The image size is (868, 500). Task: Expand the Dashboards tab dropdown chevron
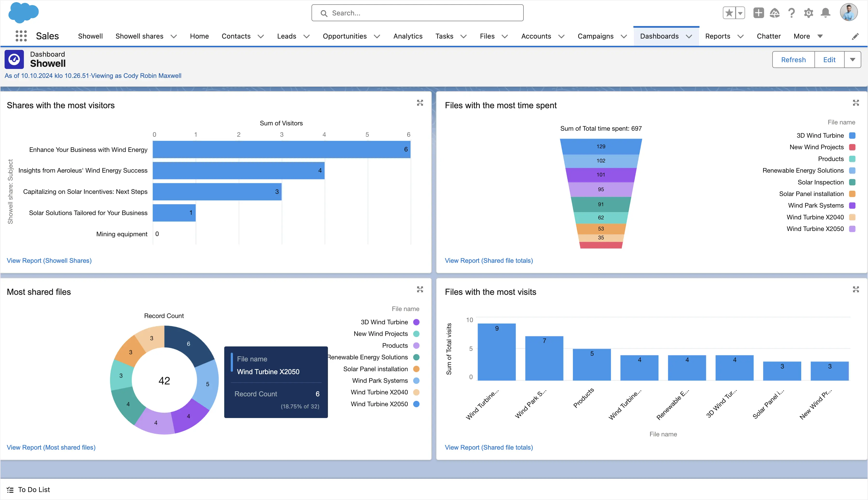coord(689,36)
